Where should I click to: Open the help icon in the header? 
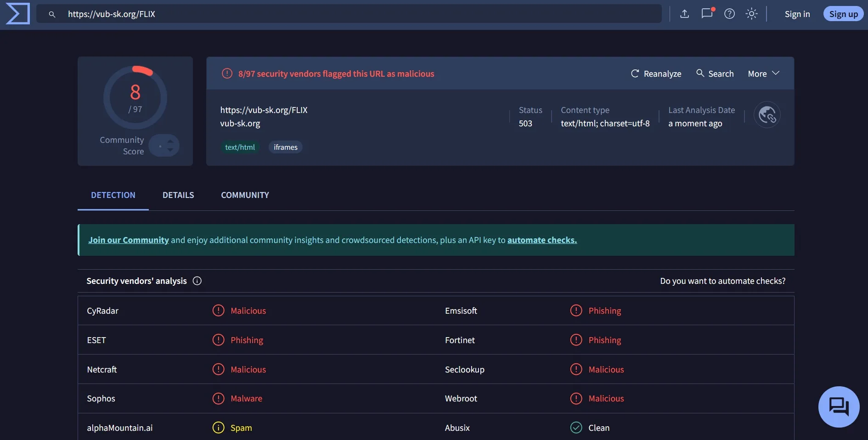click(x=729, y=13)
